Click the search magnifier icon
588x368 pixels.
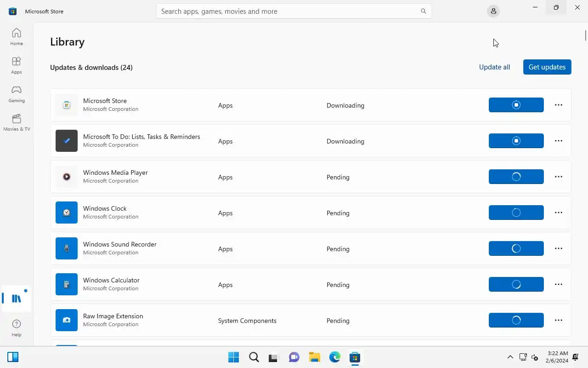[424, 11]
